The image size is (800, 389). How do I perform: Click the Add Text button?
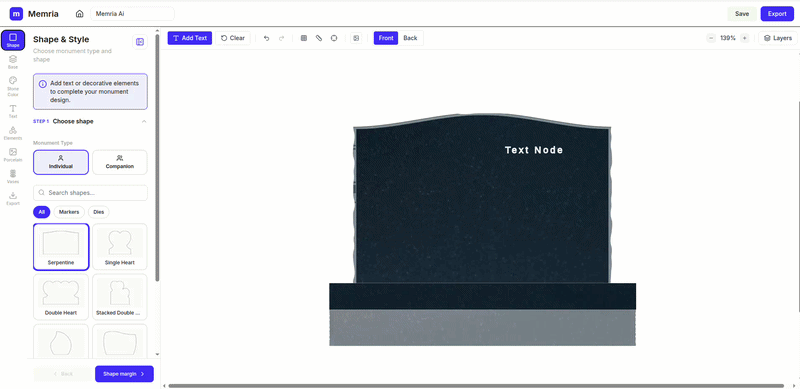(190, 38)
